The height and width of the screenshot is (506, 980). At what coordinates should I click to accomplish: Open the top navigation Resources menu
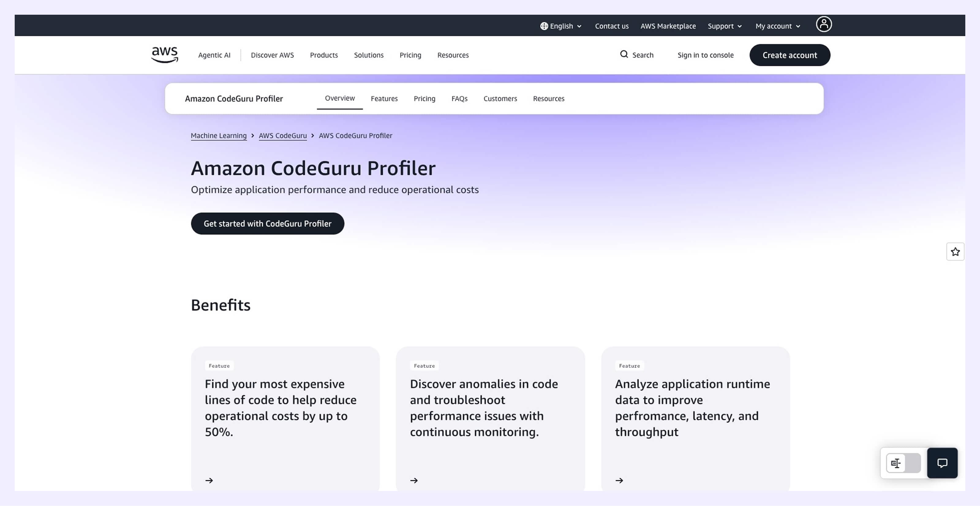(x=453, y=55)
